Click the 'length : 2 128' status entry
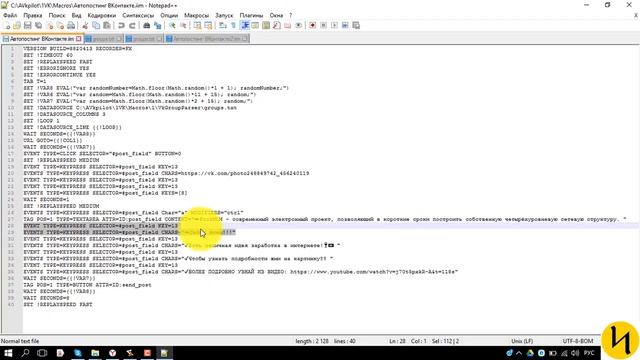The height and width of the screenshot is (360, 640). [x=312, y=341]
